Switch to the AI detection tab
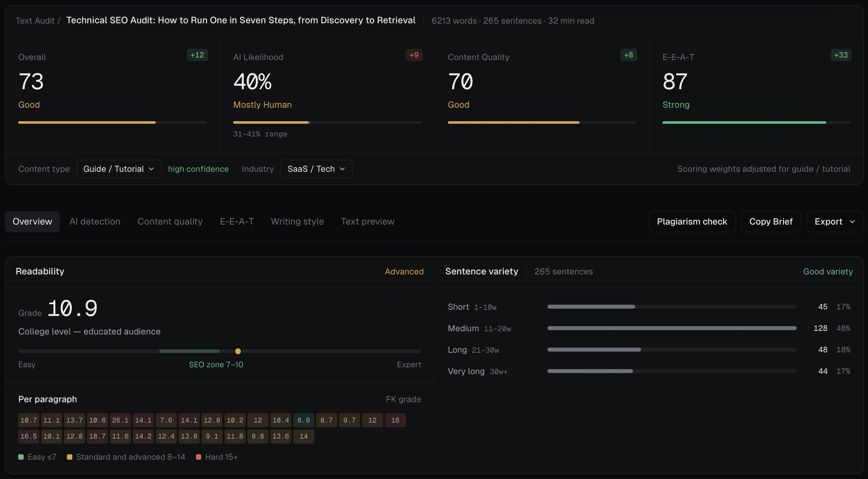Viewport: 868px width, 479px height. click(x=95, y=222)
